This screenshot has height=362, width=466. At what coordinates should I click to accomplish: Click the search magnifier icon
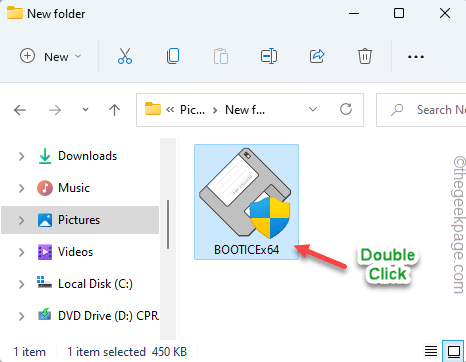click(397, 110)
